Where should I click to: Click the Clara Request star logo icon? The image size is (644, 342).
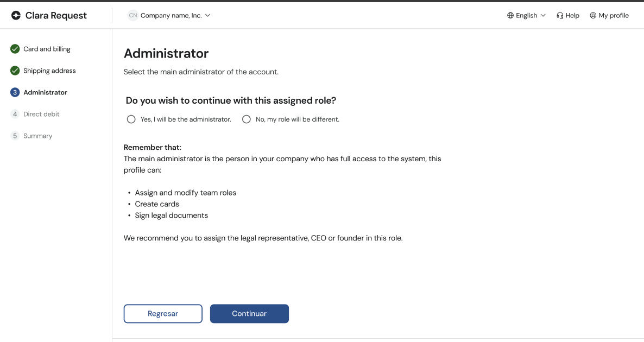tap(16, 16)
